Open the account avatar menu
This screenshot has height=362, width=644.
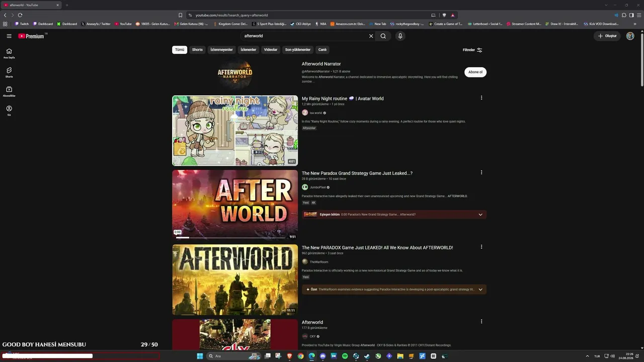coord(630,36)
